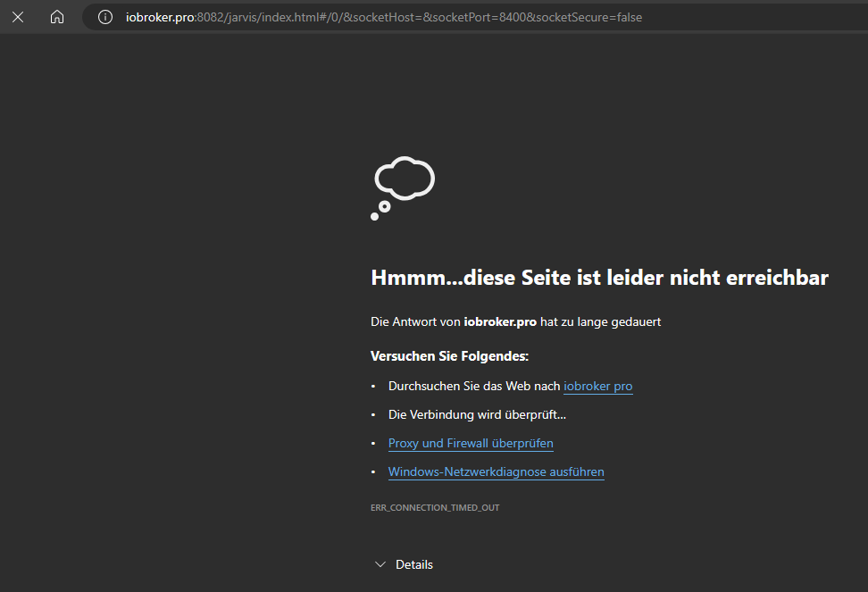The image size is (868, 592).
Task: Go to the browser home page
Action: (57, 17)
